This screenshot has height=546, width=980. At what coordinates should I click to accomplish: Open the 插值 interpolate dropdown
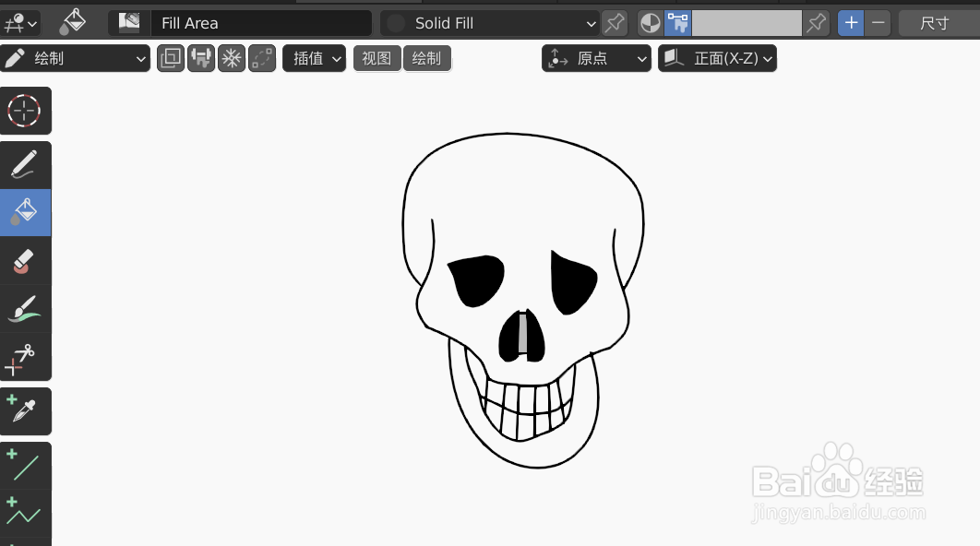pyautogui.click(x=314, y=58)
